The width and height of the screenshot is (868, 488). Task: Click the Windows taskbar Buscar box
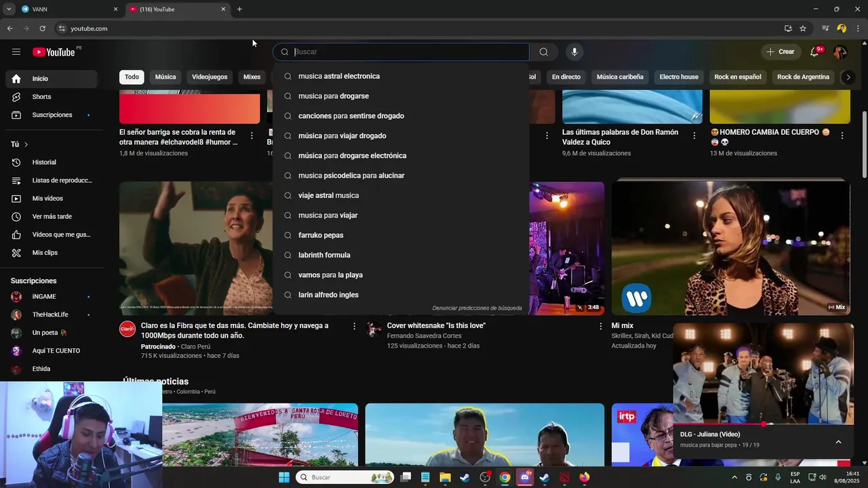click(345, 477)
